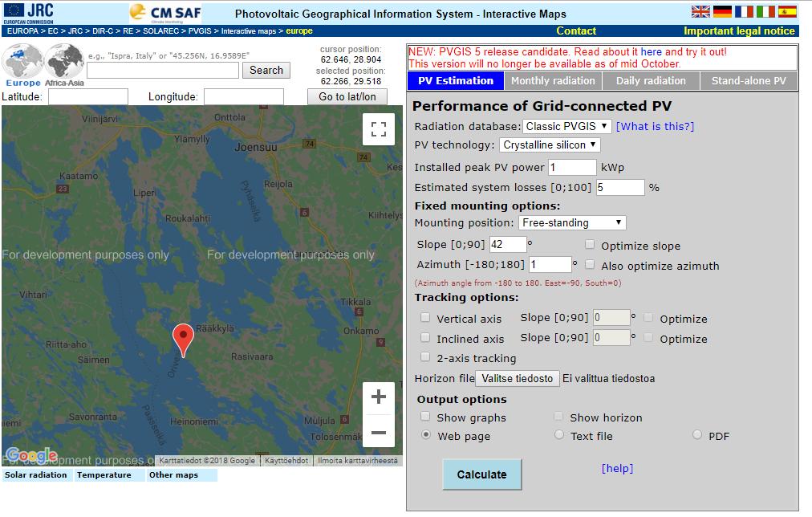This screenshot has height=517, width=812.
Task: Click the EUROPA breadcrumb link
Action: tap(22, 31)
